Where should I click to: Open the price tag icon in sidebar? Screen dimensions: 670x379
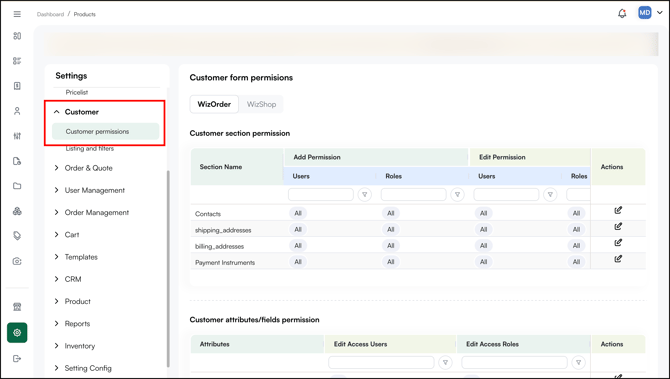[17, 236]
